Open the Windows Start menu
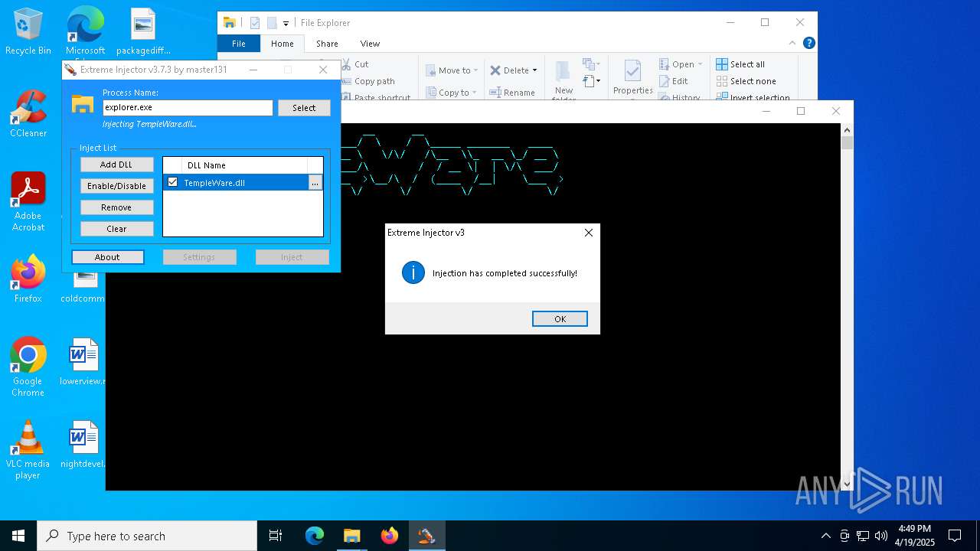 (18, 536)
